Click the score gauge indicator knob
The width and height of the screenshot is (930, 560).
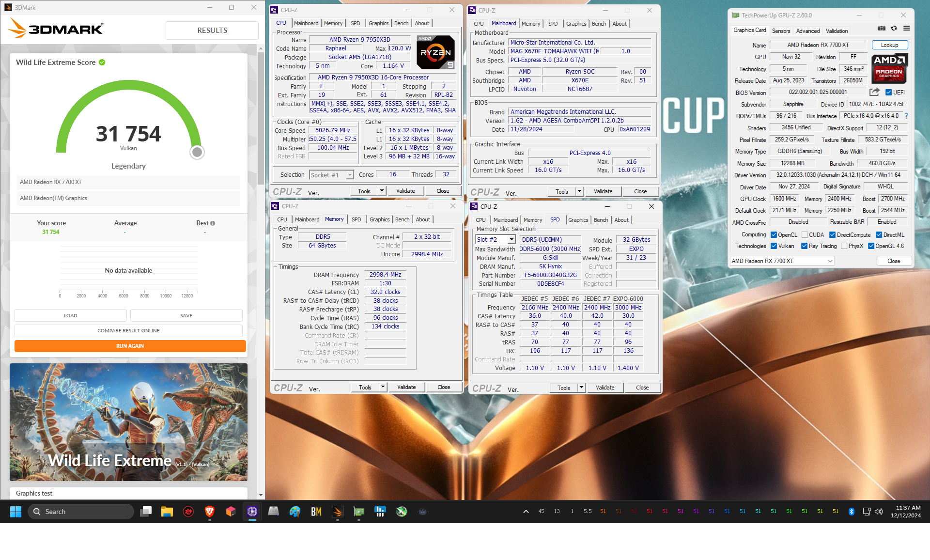tap(197, 152)
